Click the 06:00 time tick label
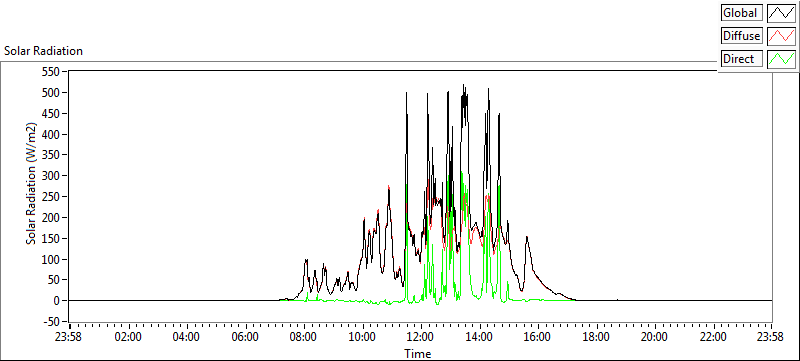 [x=245, y=337]
